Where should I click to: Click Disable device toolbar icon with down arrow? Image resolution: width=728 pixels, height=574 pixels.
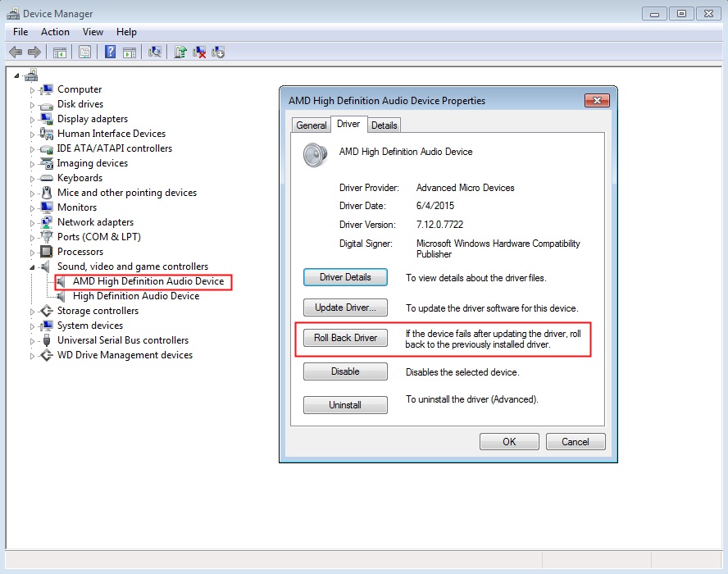[x=218, y=52]
